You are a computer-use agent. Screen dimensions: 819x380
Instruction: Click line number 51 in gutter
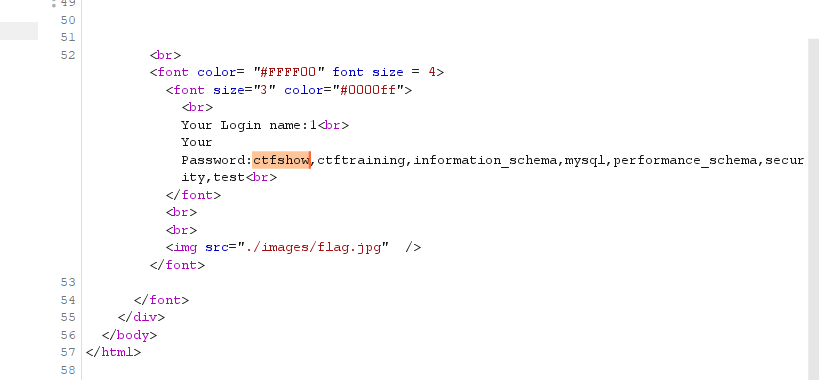(x=68, y=37)
